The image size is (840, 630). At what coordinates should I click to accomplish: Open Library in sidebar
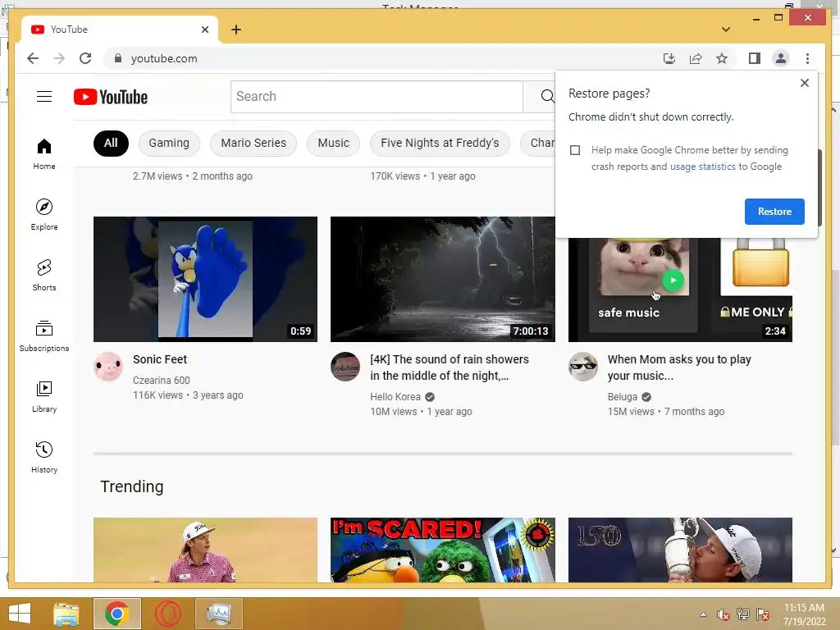[44, 397]
